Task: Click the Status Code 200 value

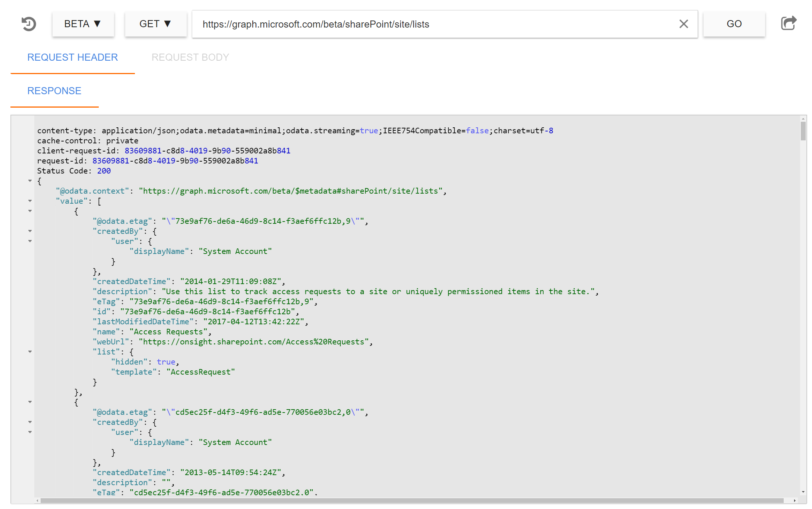Action: [x=104, y=171]
